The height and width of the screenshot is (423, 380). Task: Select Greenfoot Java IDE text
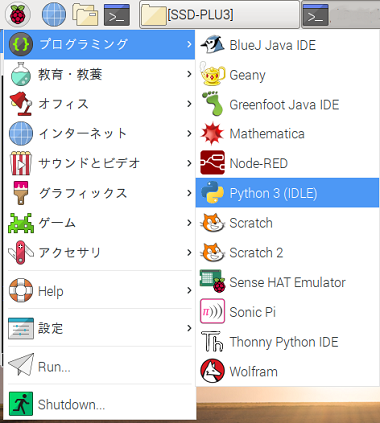(x=284, y=104)
